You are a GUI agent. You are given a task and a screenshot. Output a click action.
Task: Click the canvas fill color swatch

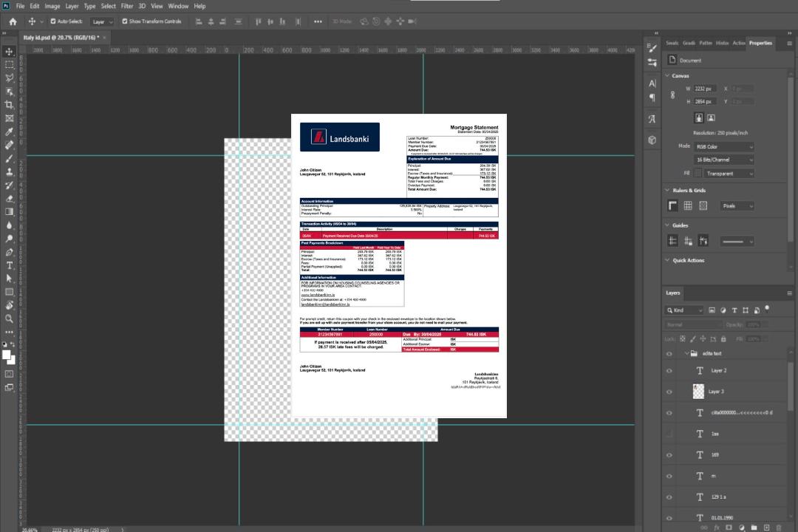tap(698, 174)
